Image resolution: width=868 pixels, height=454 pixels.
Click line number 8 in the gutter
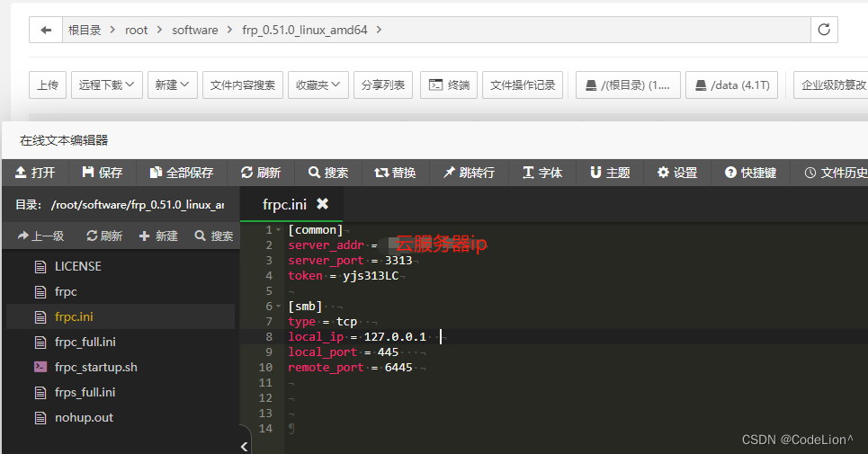268,337
